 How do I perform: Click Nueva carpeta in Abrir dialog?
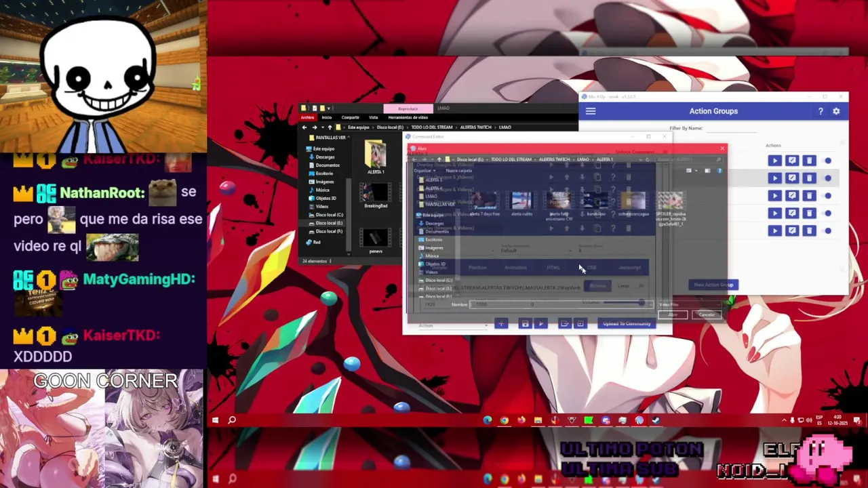tap(459, 171)
